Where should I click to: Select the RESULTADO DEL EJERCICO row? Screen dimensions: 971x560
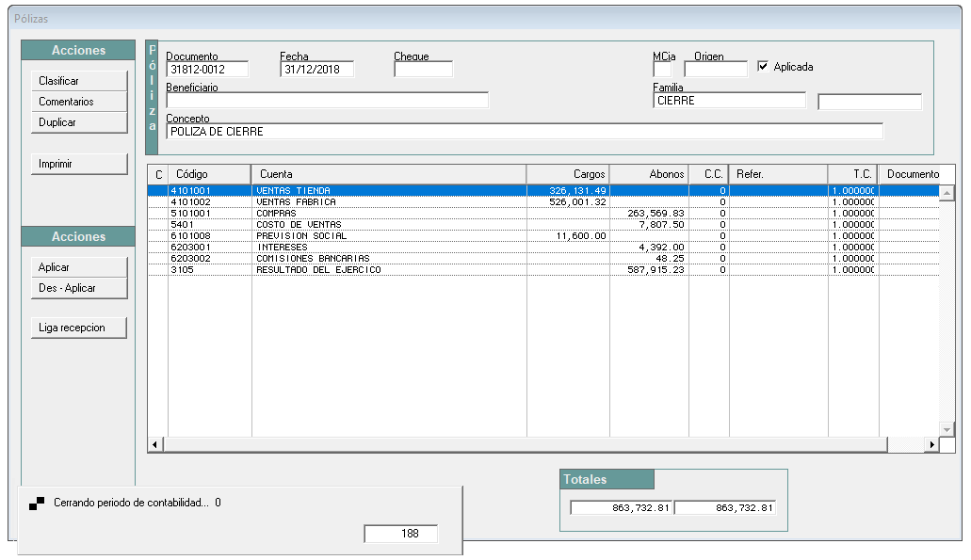tap(543, 270)
